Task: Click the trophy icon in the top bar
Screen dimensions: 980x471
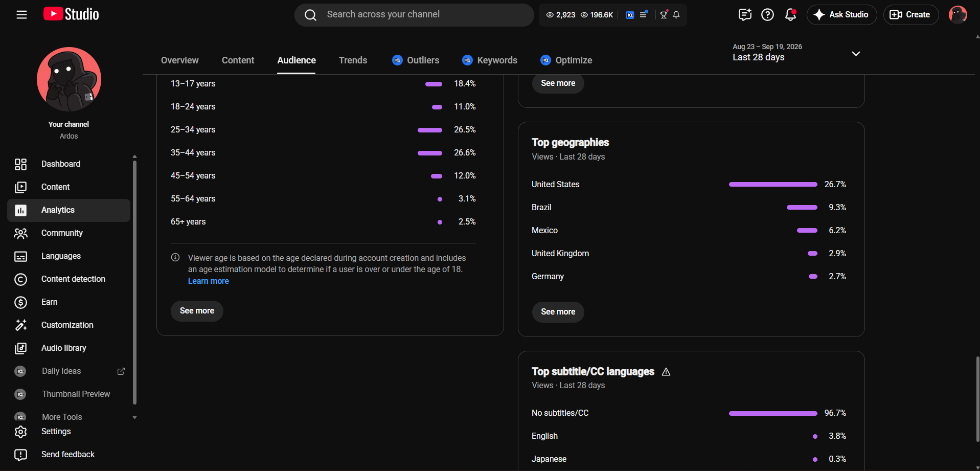Action: (664, 15)
